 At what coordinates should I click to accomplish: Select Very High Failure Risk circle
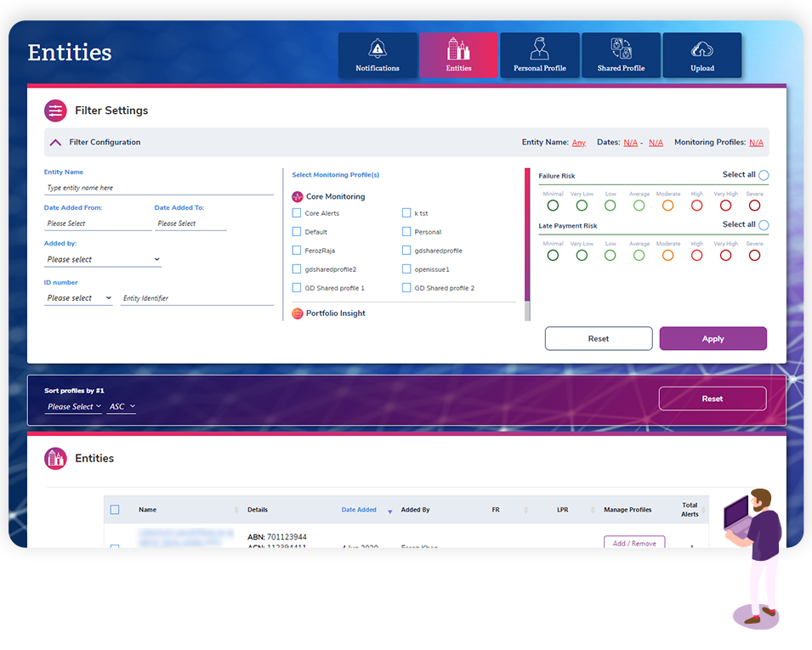pos(726,206)
